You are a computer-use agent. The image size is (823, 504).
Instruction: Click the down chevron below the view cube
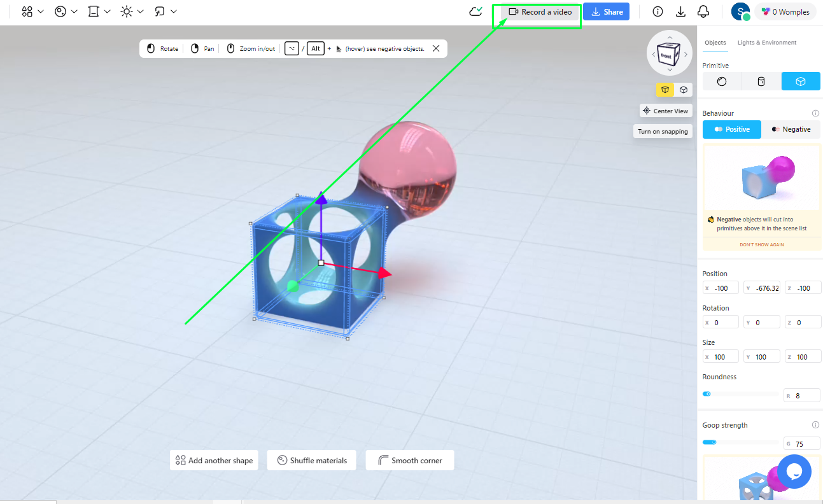pyautogui.click(x=670, y=69)
